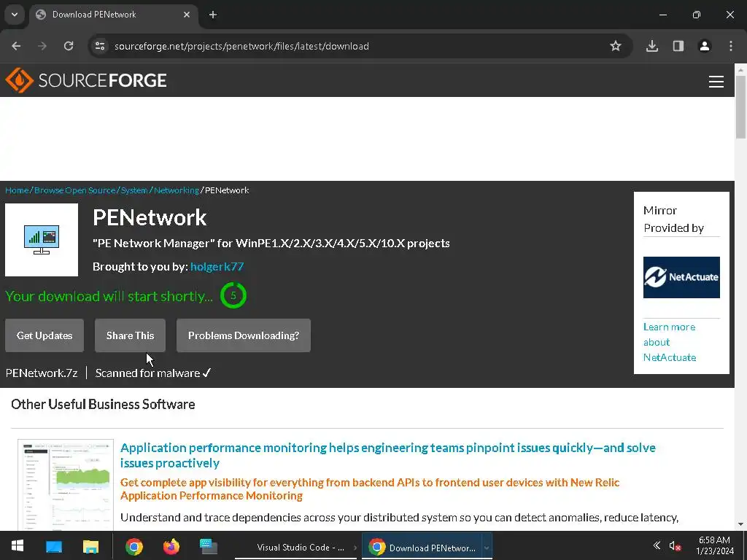Open a new browser tab
Image resolution: width=747 pixels, height=560 pixels.
(213, 15)
